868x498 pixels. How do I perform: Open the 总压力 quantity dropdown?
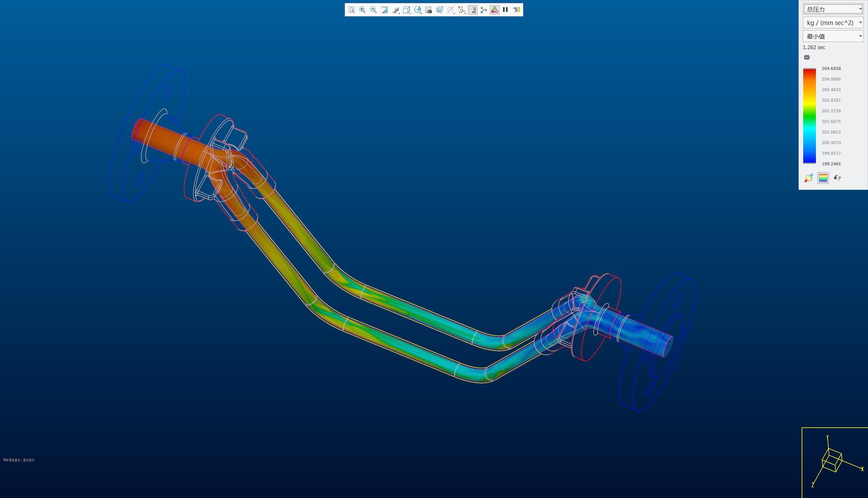pyautogui.click(x=833, y=9)
